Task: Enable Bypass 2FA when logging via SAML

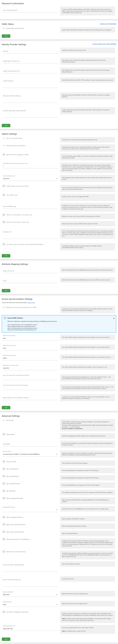Action: click(4, 154)
